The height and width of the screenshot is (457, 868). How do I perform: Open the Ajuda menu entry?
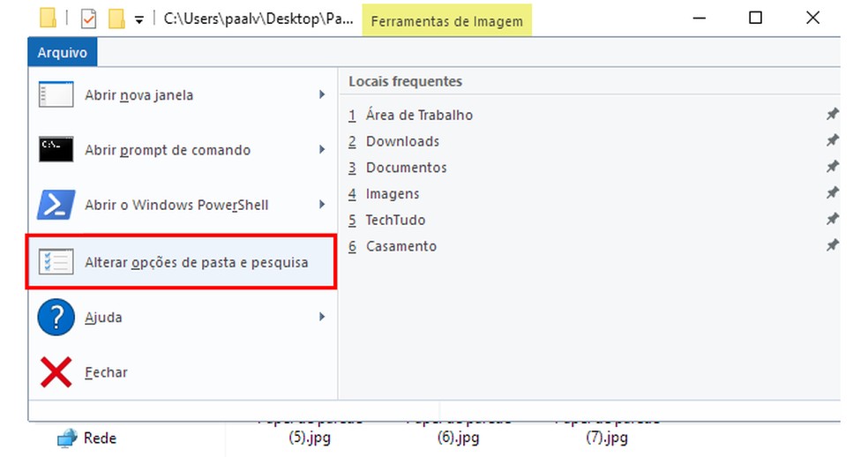pyautogui.click(x=183, y=317)
